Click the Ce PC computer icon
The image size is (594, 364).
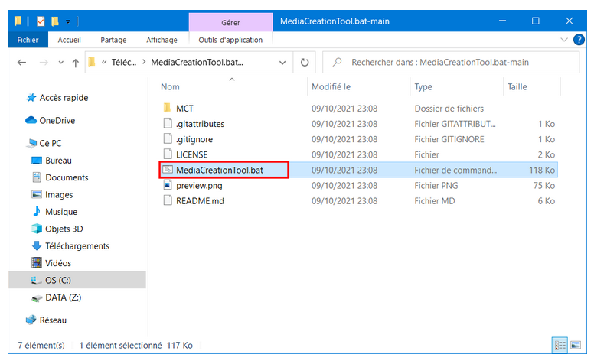pyautogui.click(x=32, y=144)
